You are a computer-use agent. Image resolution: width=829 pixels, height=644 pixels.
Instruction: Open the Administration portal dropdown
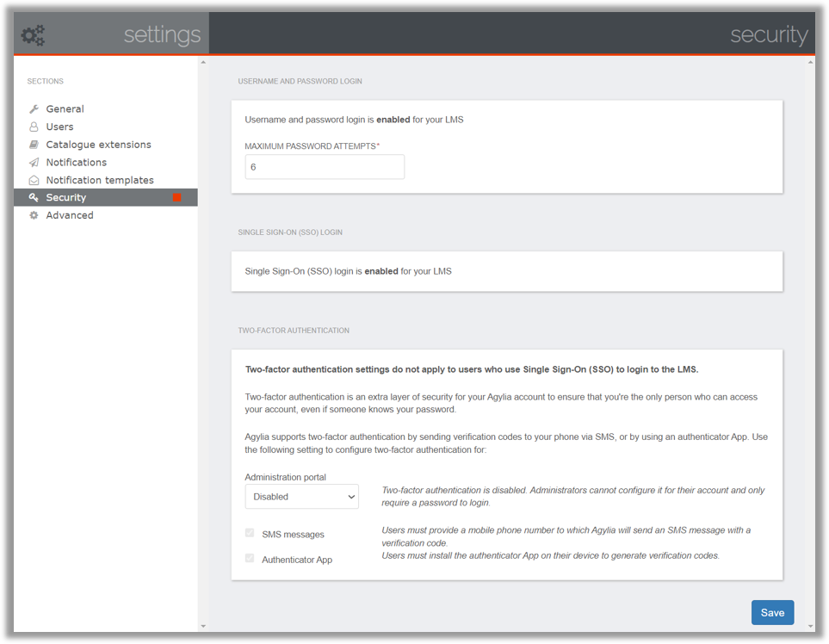pos(301,496)
